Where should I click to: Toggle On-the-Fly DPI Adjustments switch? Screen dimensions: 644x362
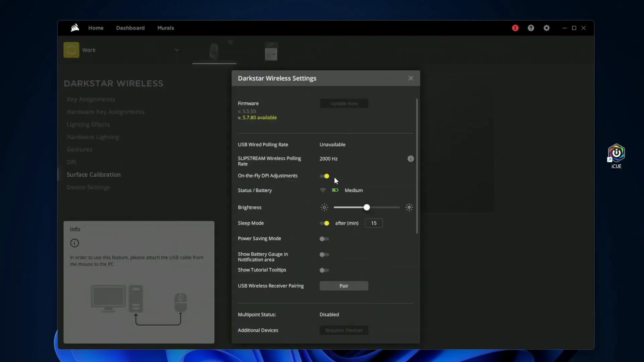tap(324, 176)
